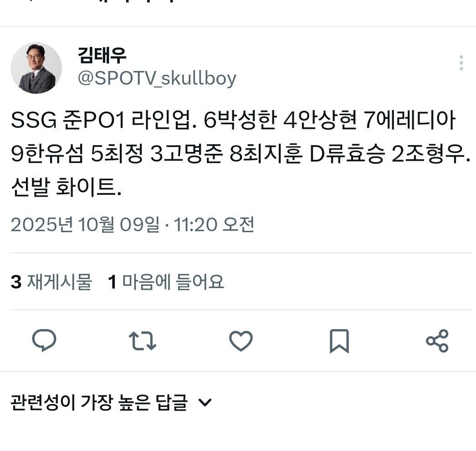Click the 선발 화이트 line of the tweet
Viewport: 476px width, 451px height.
(66, 187)
